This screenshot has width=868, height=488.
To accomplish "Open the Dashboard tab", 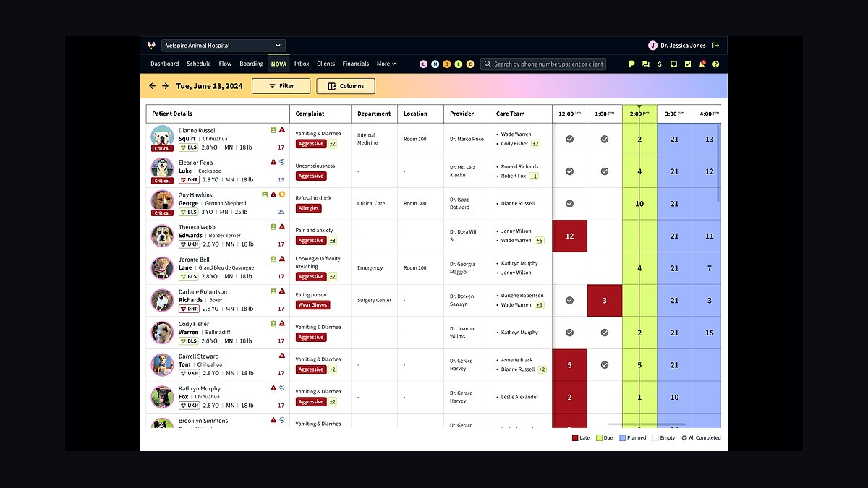I will [x=164, y=64].
